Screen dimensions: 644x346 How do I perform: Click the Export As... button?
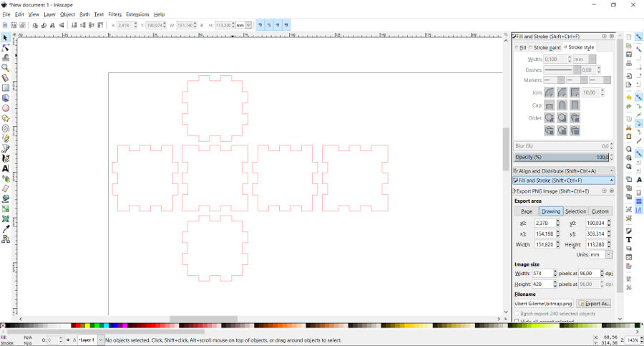594,304
